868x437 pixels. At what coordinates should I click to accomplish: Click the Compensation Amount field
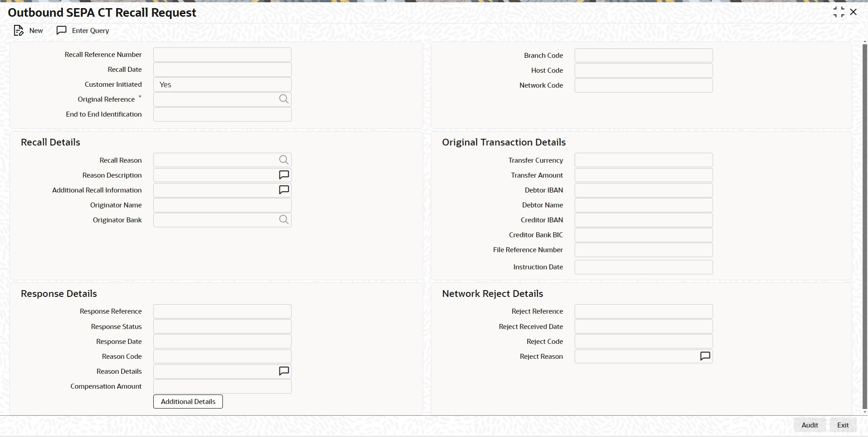(x=222, y=386)
